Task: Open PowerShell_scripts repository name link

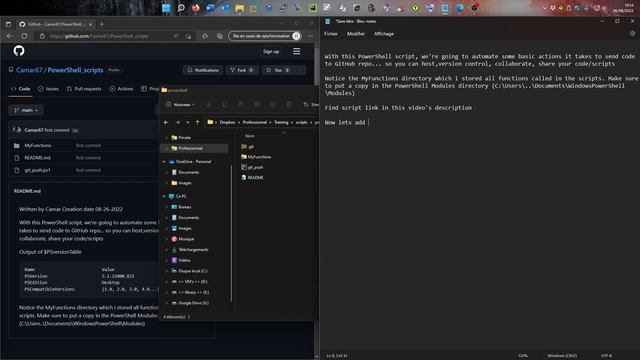Action: point(76,70)
